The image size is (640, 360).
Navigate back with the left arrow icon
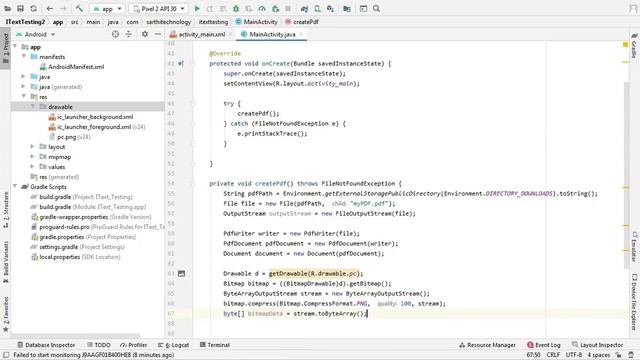[x=50, y=9]
